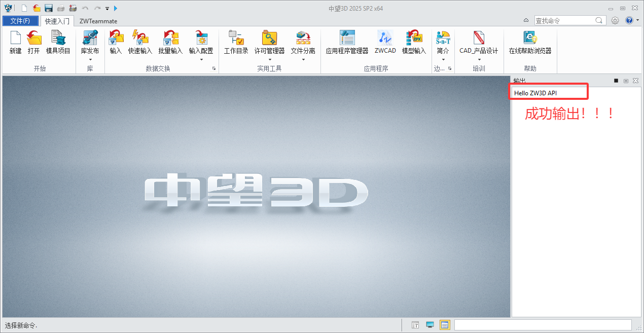This screenshot has width=644, height=333.
Task: Open the quick access toolbar customize dropdown
Action: point(107,9)
